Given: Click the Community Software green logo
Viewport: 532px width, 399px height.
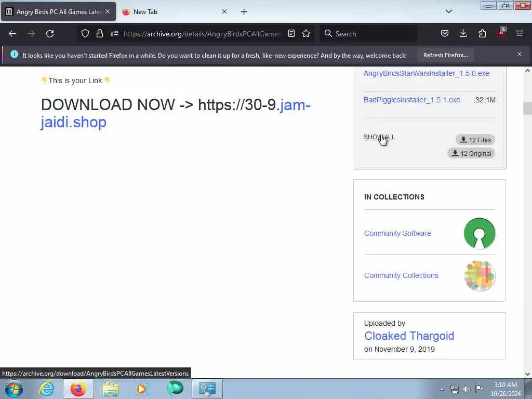Looking at the screenshot, I should tap(480, 233).
